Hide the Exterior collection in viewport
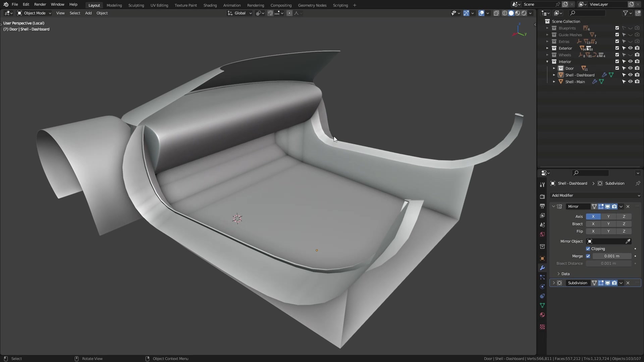This screenshot has width=644, height=362. pos(630,48)
